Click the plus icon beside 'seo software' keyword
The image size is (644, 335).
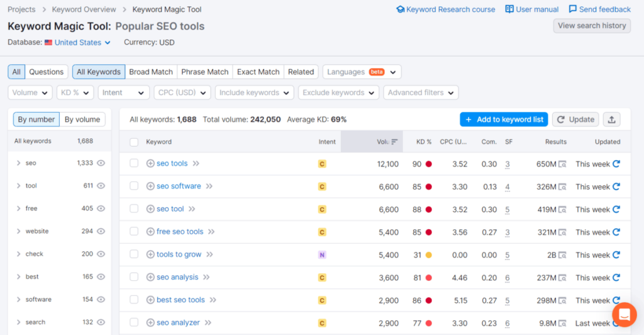pyautogui.click(x=150, y=186)
